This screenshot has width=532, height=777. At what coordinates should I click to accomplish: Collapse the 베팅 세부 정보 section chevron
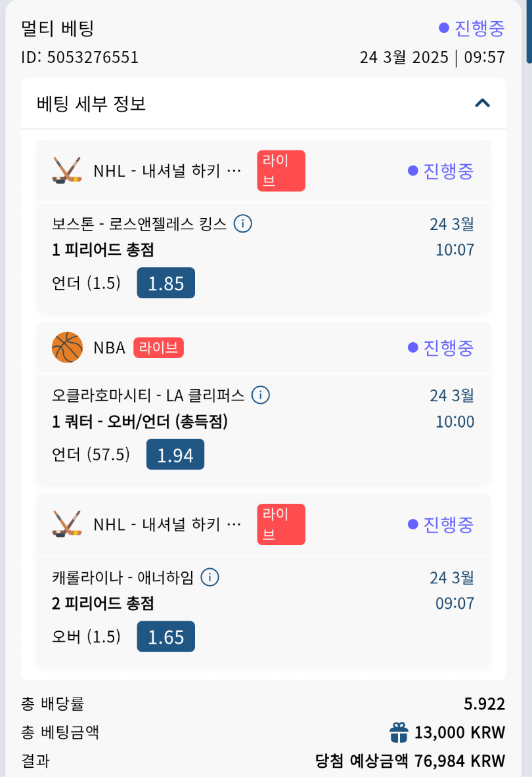pyautogui.click(x=483, y=103)
